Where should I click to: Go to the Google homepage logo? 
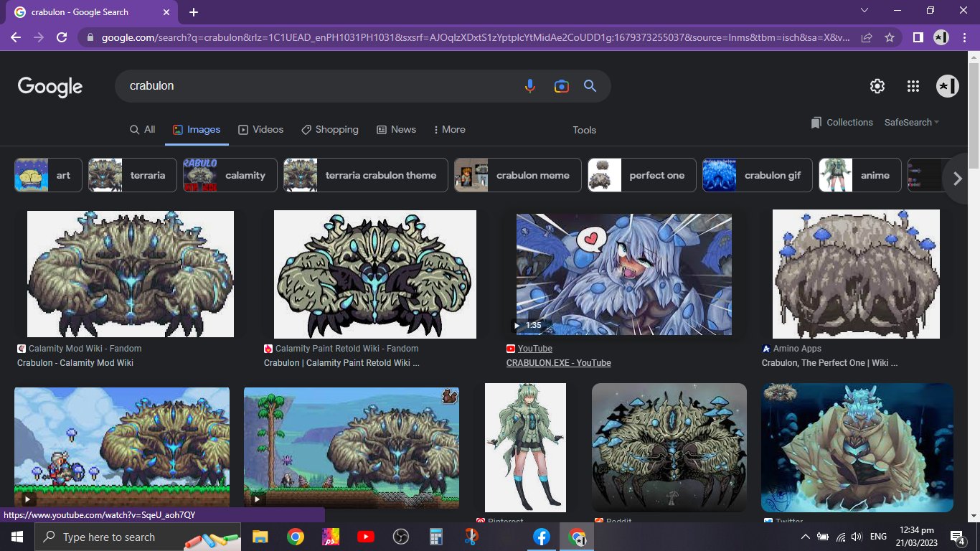pos(50,87)
